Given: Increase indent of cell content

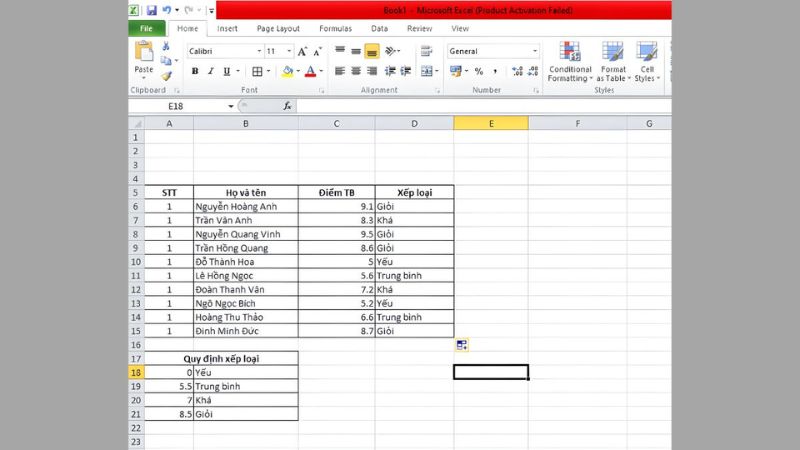Looking at the screenshot, I should [406, 71].
